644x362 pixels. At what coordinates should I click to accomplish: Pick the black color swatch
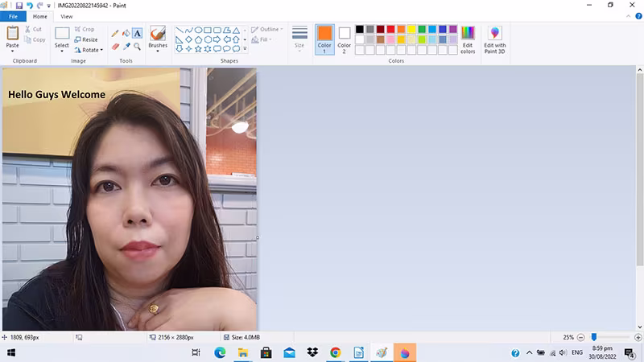click(x=359, y=29)
